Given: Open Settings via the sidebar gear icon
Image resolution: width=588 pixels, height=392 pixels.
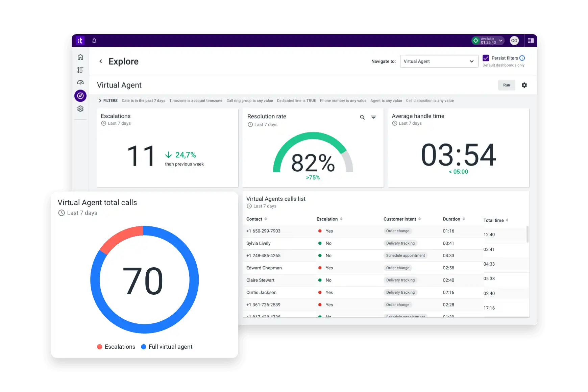Looking at the screenshot, I should pos(80,108).
